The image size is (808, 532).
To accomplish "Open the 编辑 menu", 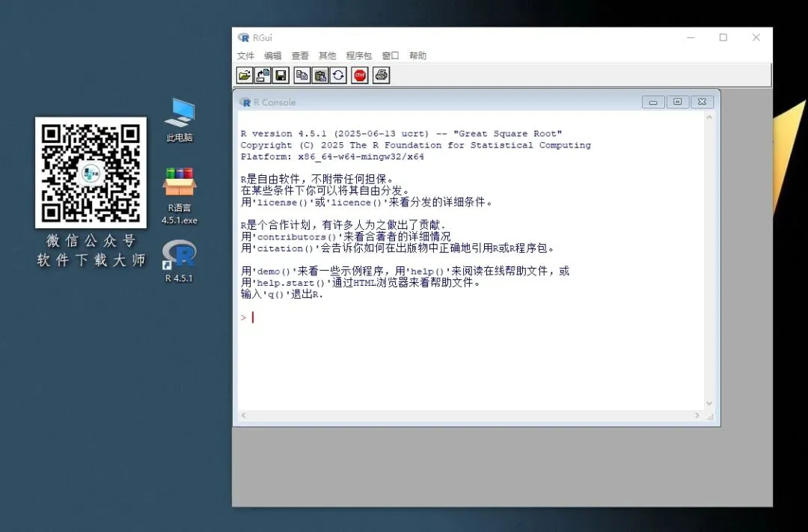I will [x=273, y=55].
